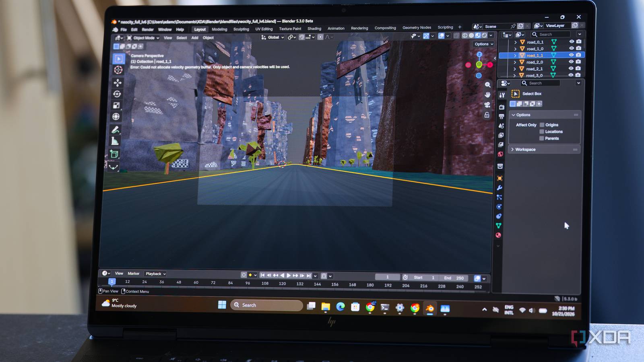Open Blender from the Windows taskbar

[430, 309]
